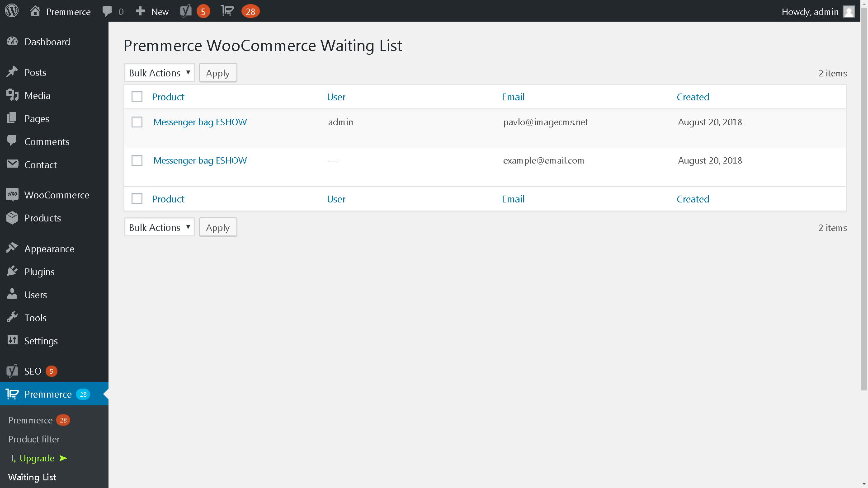Open the Product filter submenu item
868x488 pixels.
pos(34,439)
